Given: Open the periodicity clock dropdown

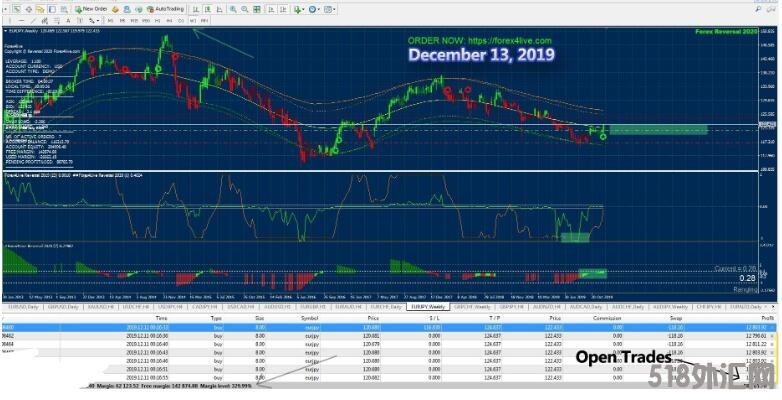Looking at the screenshot, I should (x=316, y=8).
